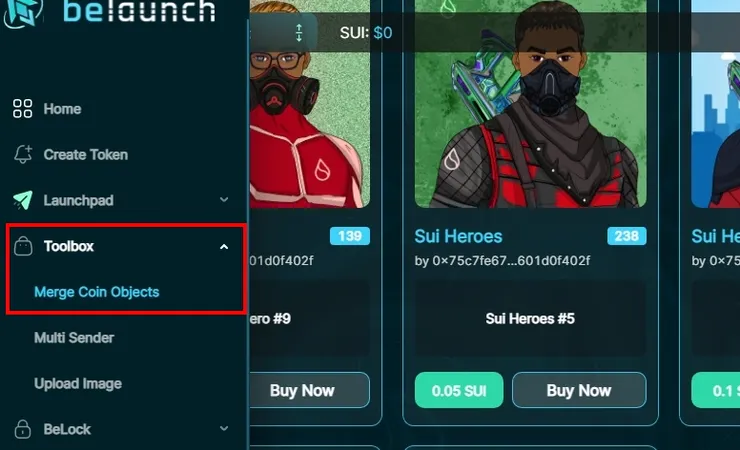
Task: Open the Sui Heroes #5 artwork thumbnail
Action: [x=530, y=104]
